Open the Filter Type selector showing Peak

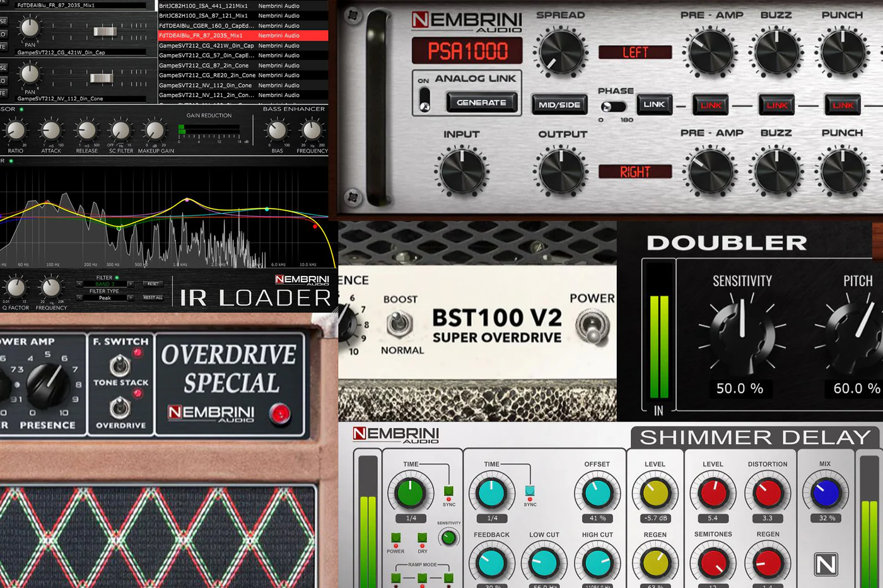(x=104, y=297)
